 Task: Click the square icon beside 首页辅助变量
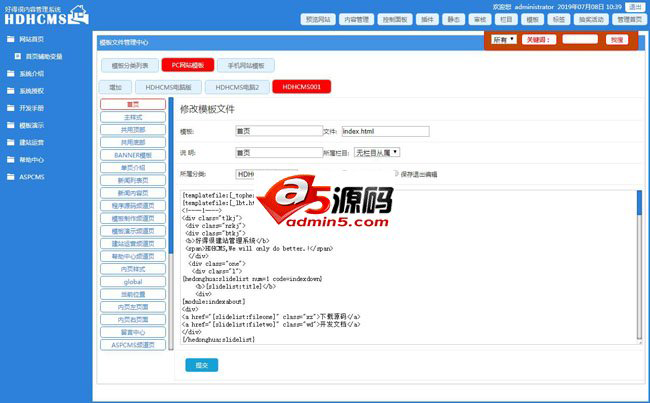tap(18, 56)
